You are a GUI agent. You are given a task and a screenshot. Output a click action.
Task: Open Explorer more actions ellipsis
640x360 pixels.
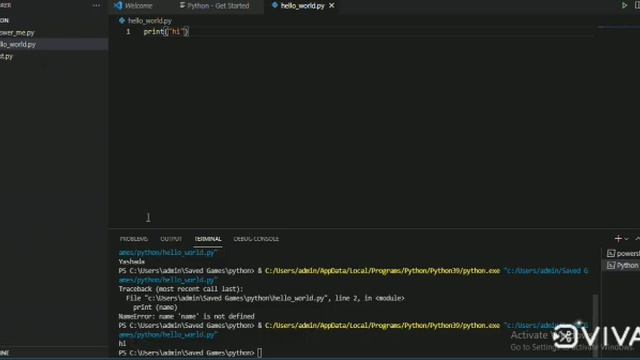click(96, 6)
